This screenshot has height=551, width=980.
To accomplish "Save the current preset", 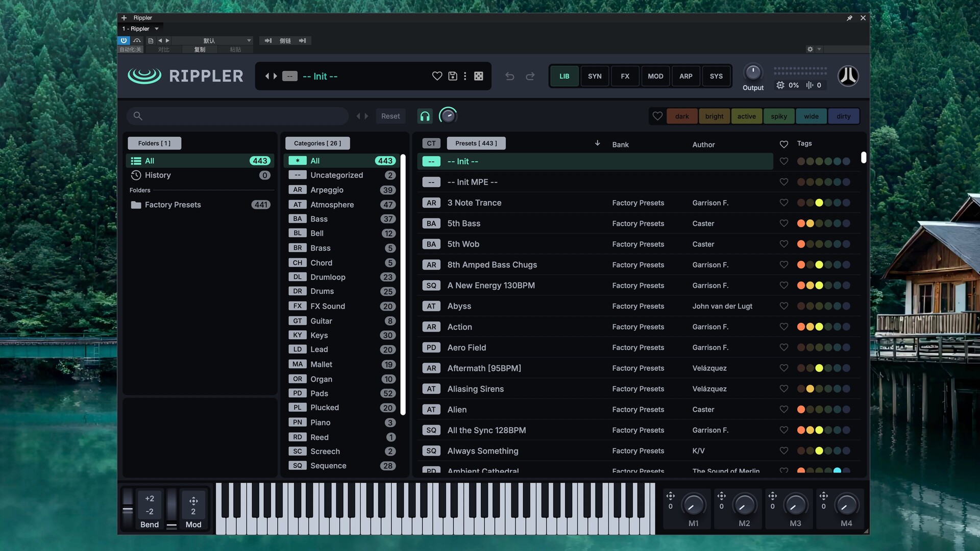I will (453, 76).
